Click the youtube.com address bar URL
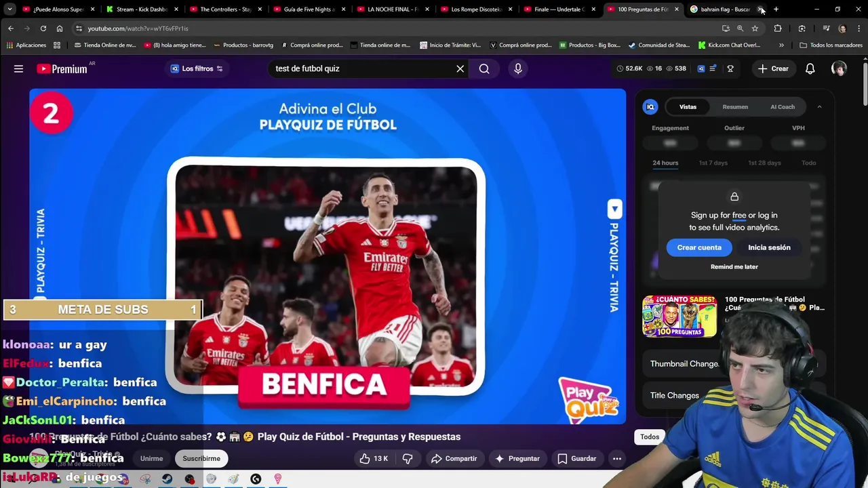Screen dimensions: 868x488 [138, 28]
